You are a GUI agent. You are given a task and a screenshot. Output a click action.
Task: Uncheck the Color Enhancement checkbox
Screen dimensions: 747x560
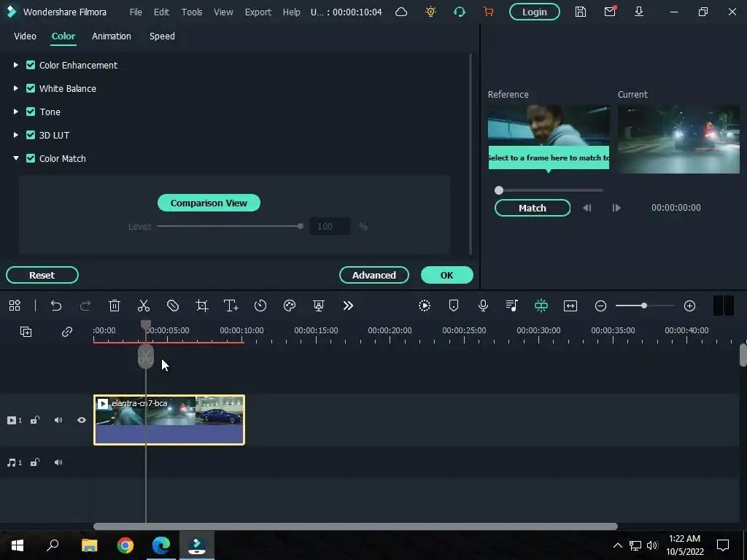(x=31, y=65)
